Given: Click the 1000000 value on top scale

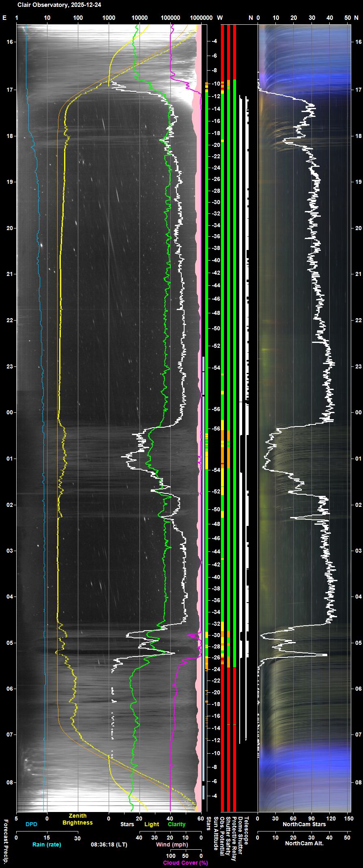Looking at the screenshot, I should 201,18.
